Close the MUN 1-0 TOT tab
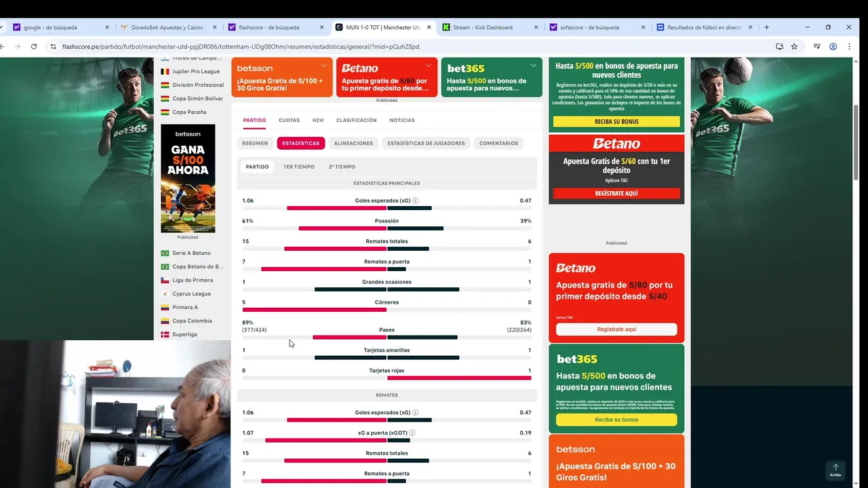 coord(429,28)
